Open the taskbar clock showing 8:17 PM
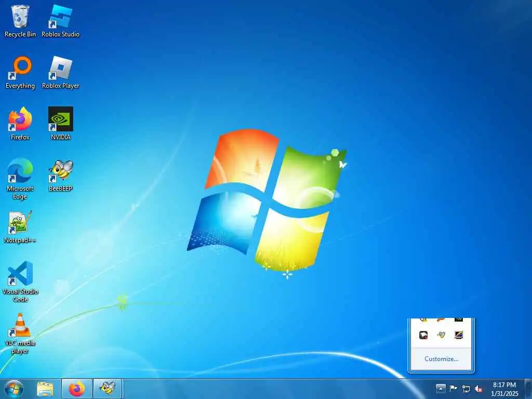The image size is (532, 399). coord(504,389)
